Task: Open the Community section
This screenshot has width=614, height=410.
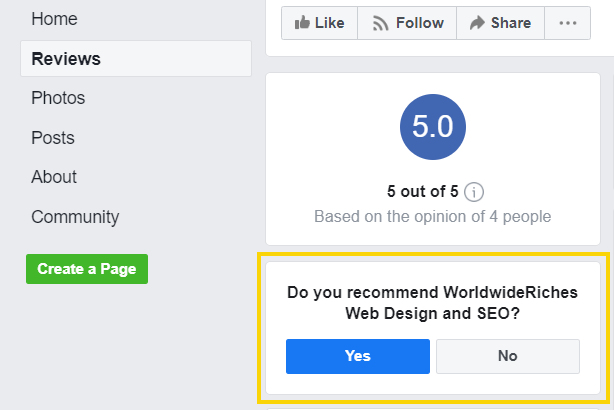Action: point(75,217)
